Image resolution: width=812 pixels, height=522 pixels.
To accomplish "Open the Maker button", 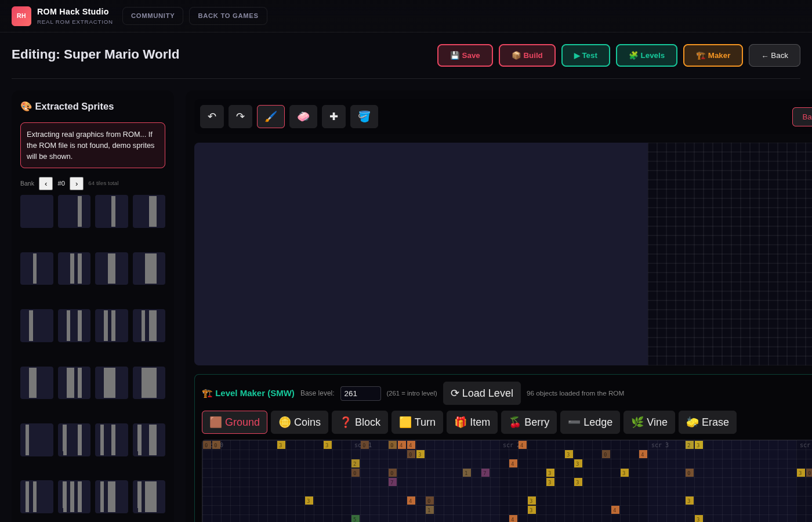I will pos(713,56).
